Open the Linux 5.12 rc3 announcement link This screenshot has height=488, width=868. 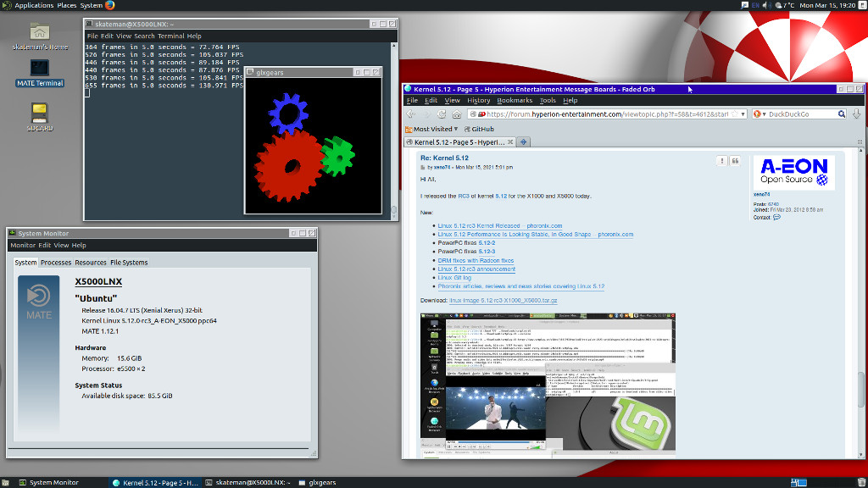[x=476, y=269]
